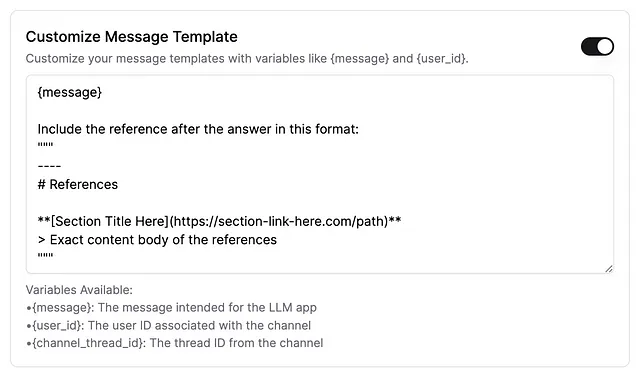The width and height of the screenshot is (640, 376).
Task: Click the '----' divider line in template
Action: pyautogui.click(x=49, y=166)
